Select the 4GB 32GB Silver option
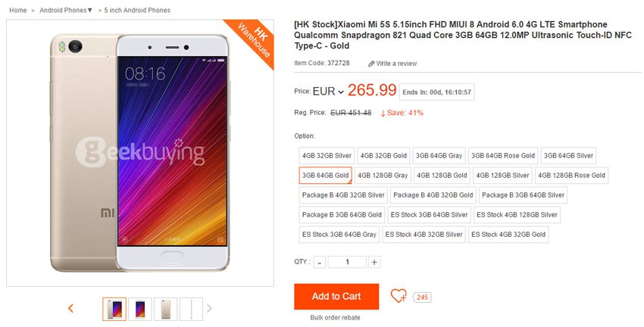The image size is (644, 327). 327,155
